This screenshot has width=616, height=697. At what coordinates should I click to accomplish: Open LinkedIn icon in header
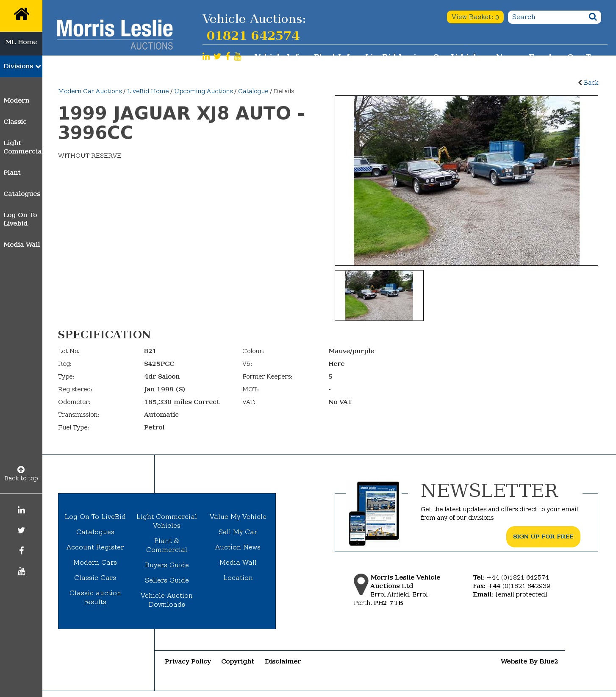(x=206, y=56)
